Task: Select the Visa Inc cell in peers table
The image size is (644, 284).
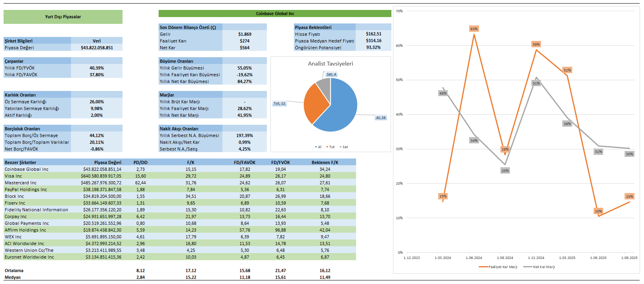Action: click(13, 176)
